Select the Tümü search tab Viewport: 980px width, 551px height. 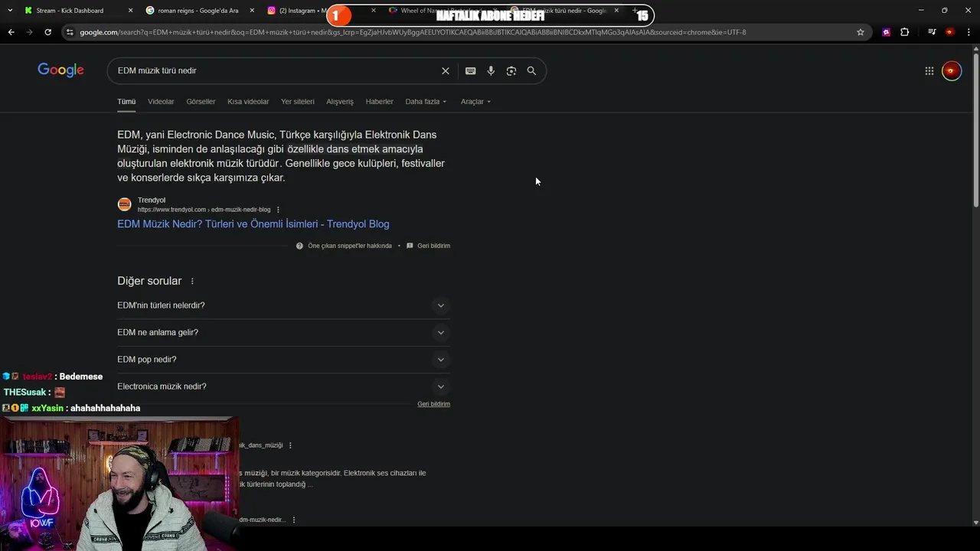[126, 102]
